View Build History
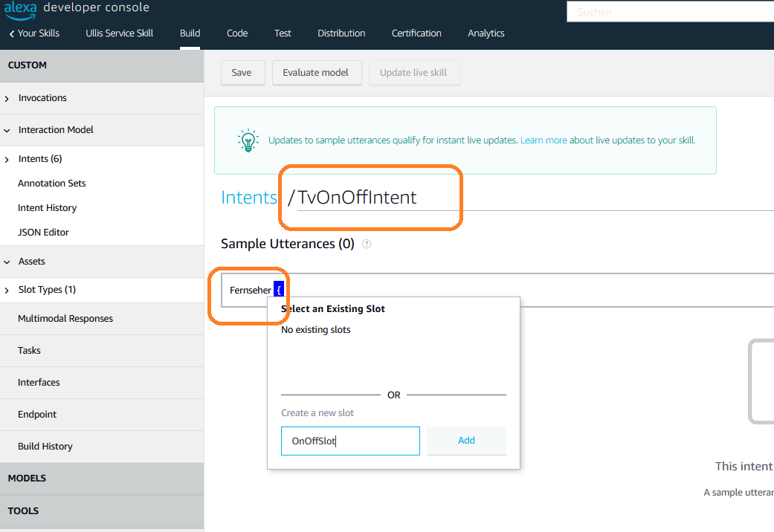This screenshot has width=774, height=532. click(45, 446)
